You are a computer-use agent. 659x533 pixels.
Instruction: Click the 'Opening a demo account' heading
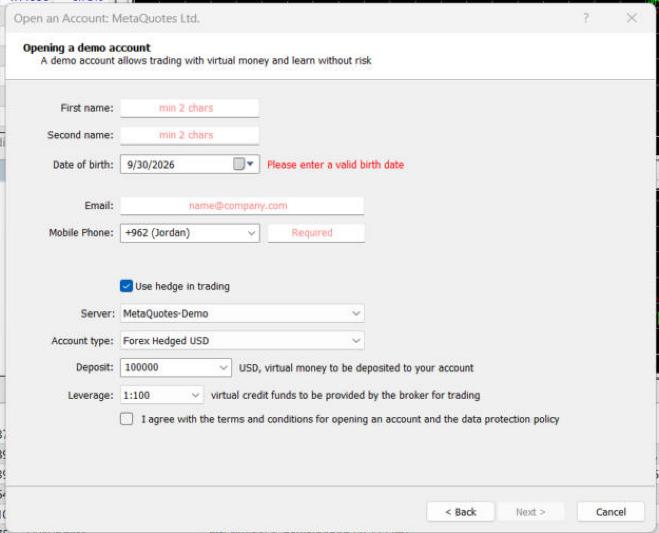click(x=87, y=48)
